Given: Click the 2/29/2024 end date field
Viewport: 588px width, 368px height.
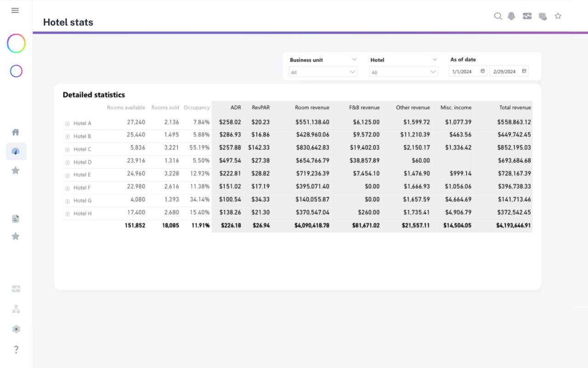Looking at the screenshot, I should [x=504, y=72].
